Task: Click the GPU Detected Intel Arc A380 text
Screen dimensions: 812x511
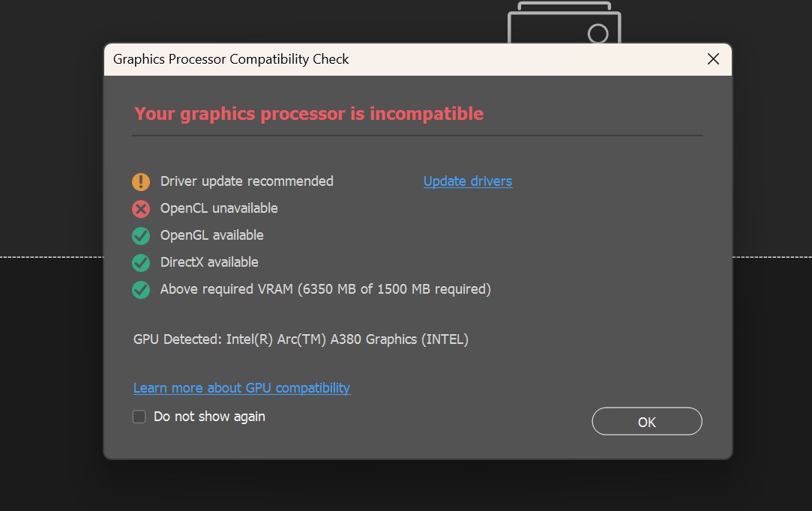Action: [301, 339]
